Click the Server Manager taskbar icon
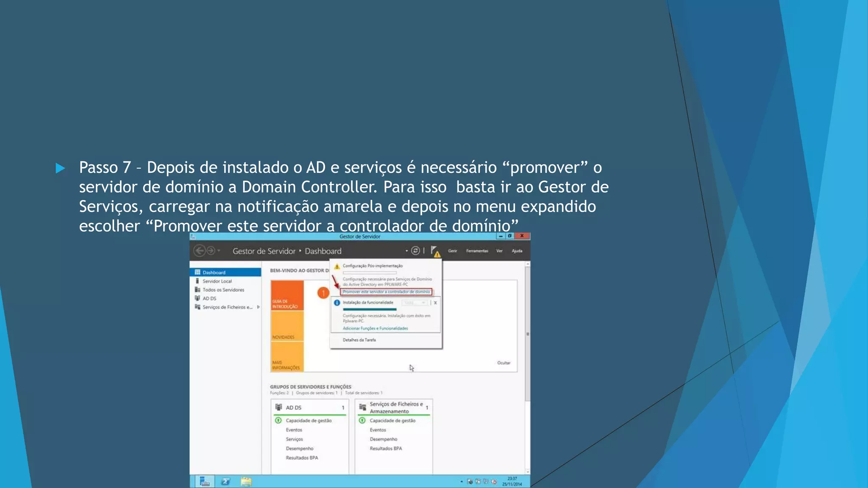 tap(205, 482)
